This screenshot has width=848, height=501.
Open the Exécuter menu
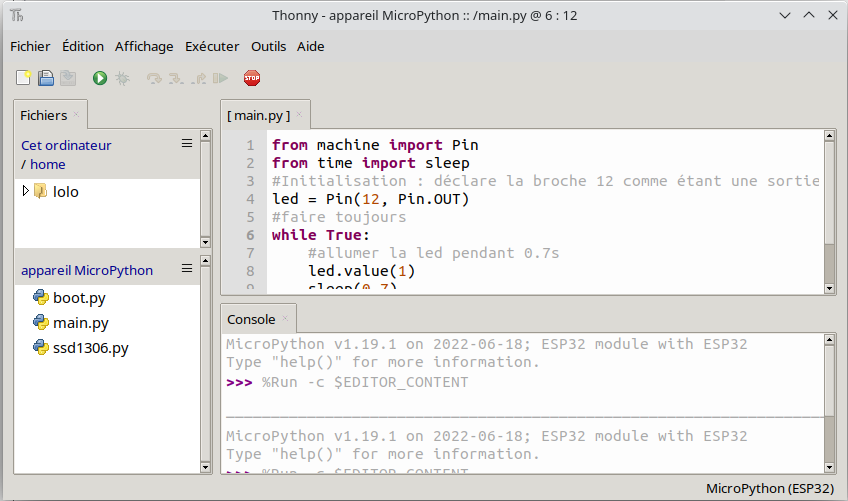[212, 47]
